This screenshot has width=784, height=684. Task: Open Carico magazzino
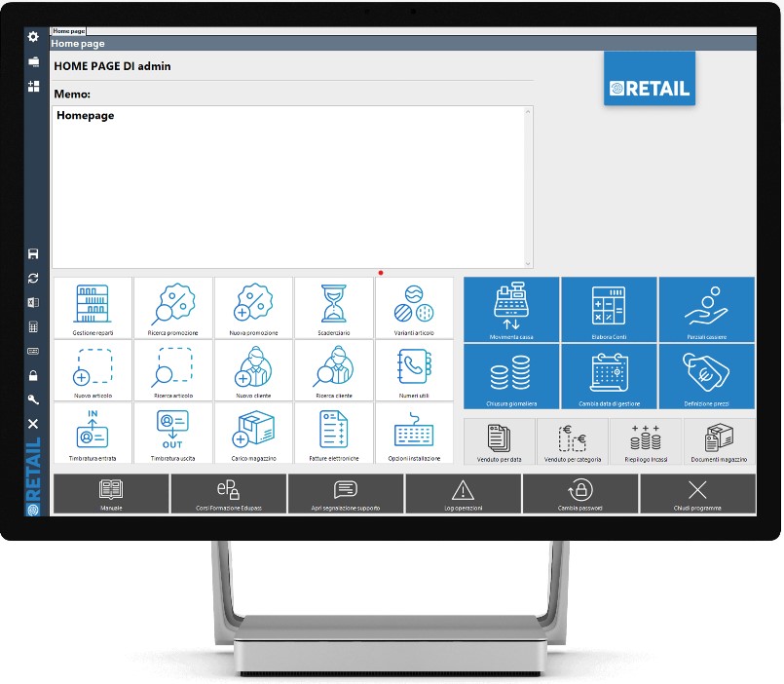click(253, 433)
